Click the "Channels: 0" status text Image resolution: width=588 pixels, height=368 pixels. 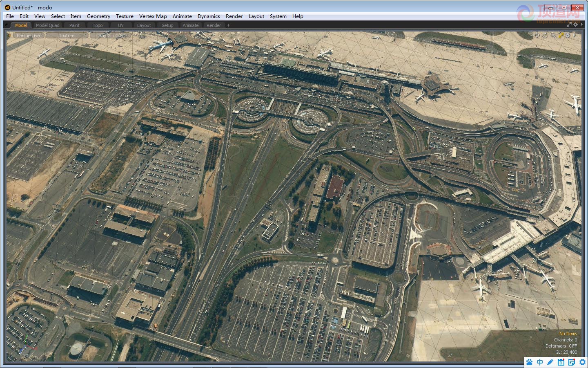[x=565, y=340]
